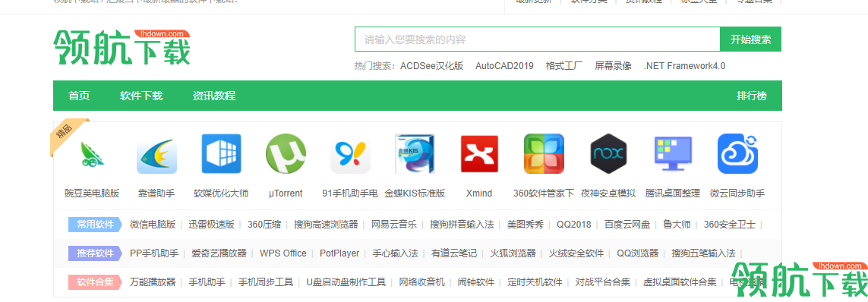This screenshot has width=868, height=302.
Task: Open the 夜神安卓模拟器 Nox icon
Action: tap(608, 154)
